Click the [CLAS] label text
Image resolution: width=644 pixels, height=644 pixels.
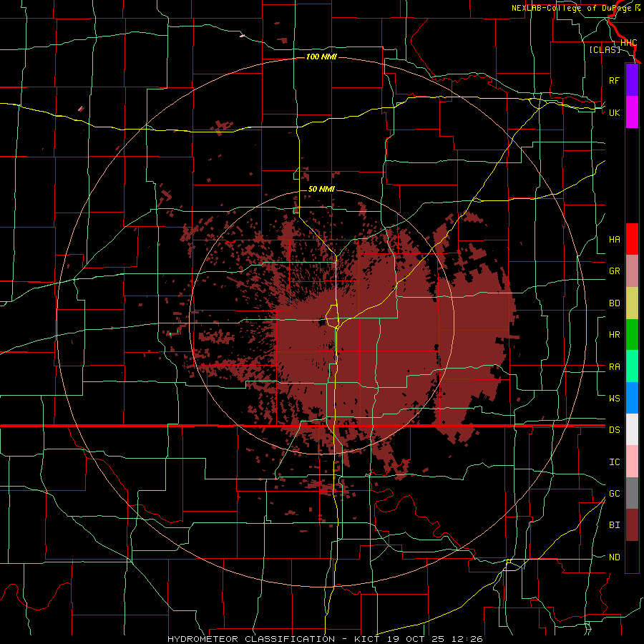tap(605, 49)
